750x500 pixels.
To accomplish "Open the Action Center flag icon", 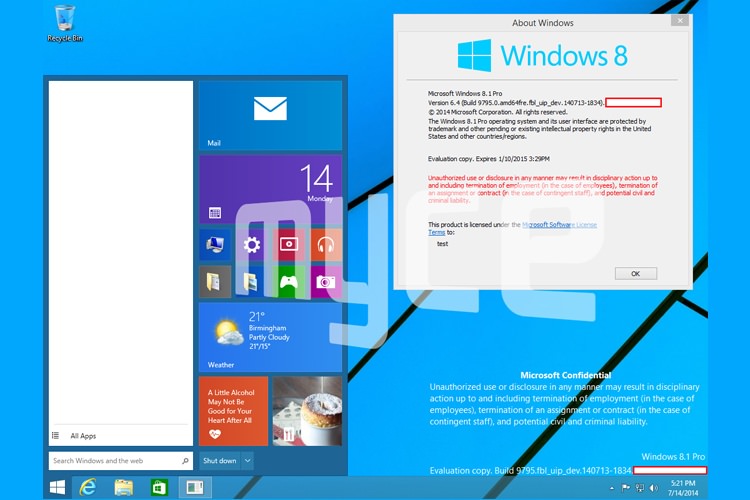I will (x=625, y=488).
